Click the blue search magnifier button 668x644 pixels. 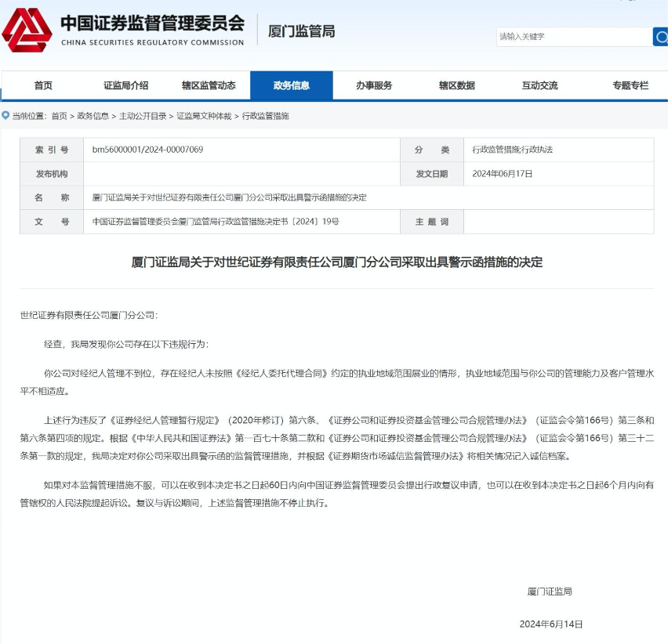660,37
